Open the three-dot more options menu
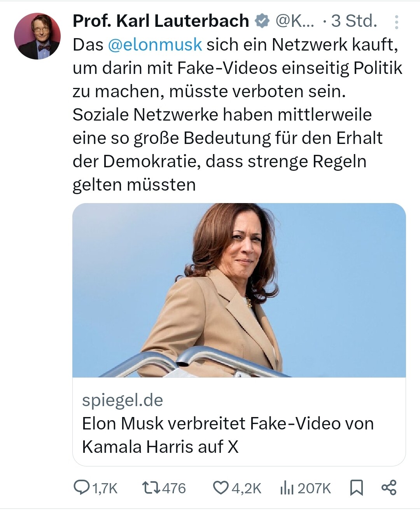 [x=396, y=22]
